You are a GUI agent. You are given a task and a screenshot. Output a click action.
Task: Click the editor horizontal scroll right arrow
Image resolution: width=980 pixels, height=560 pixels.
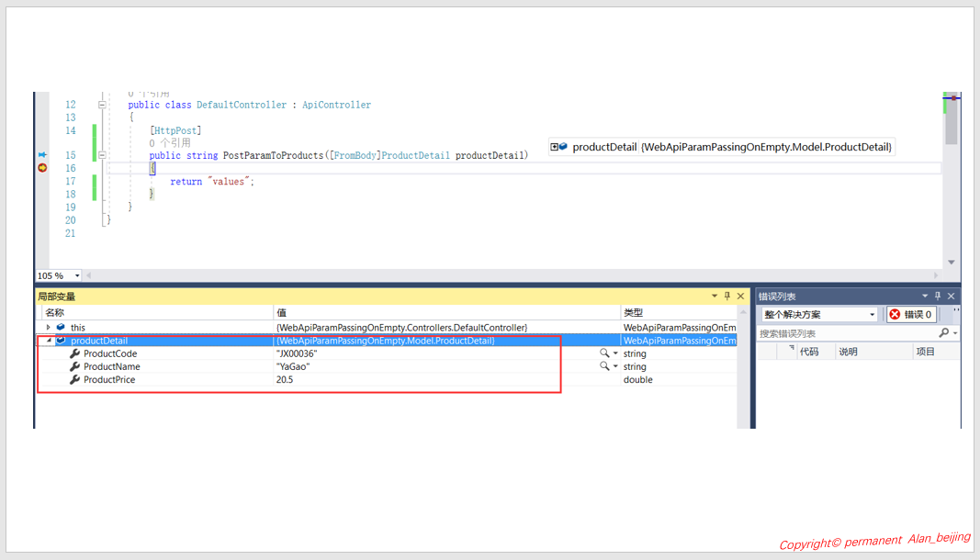click(936, 275)
